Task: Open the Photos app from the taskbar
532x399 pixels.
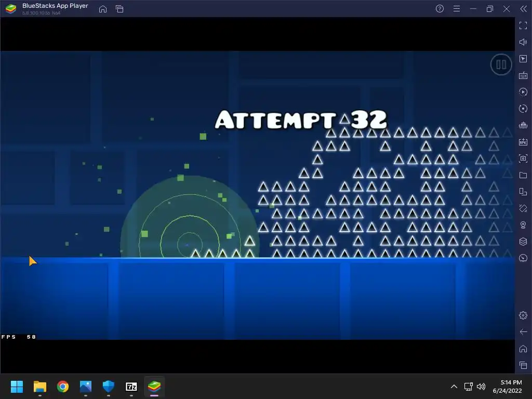Action: [86, 387]
